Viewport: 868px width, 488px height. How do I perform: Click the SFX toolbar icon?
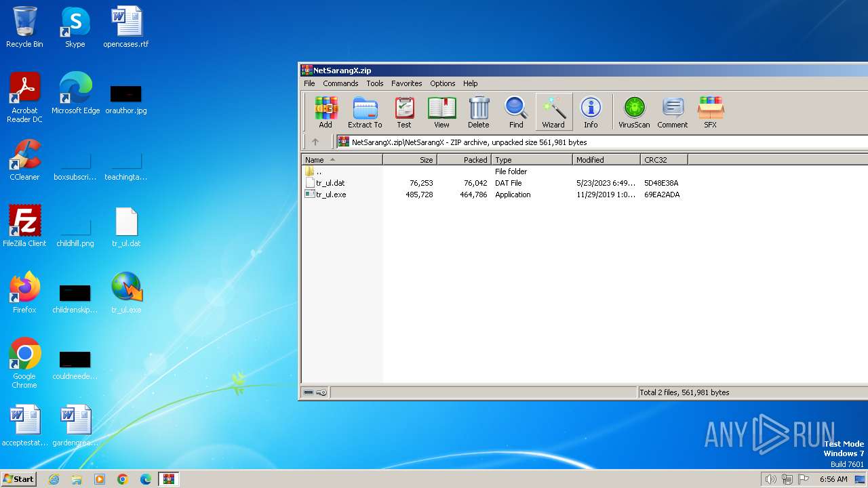tap(710, 112)
